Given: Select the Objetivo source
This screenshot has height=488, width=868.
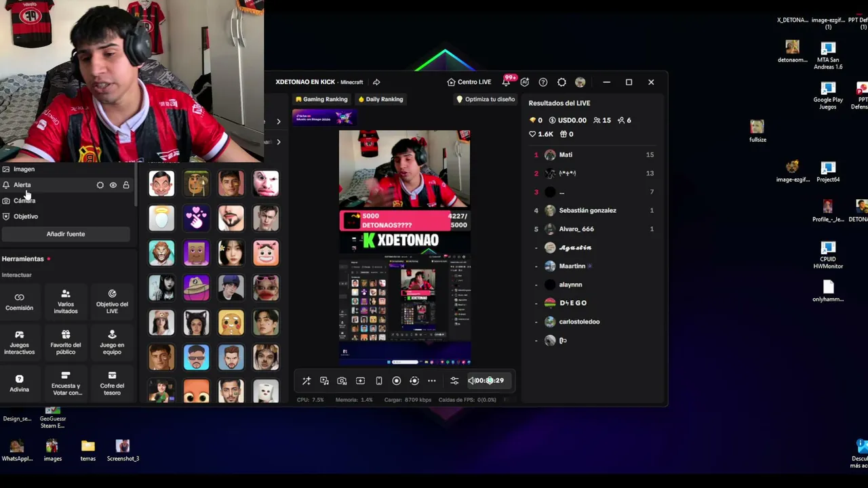Looking at the screenshot, I should click(x=26, y=216).
